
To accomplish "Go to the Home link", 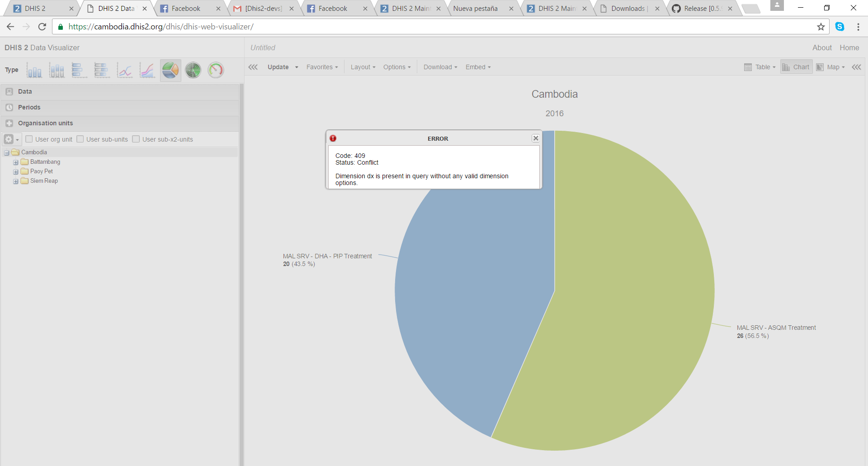I will tap(849, 48).
